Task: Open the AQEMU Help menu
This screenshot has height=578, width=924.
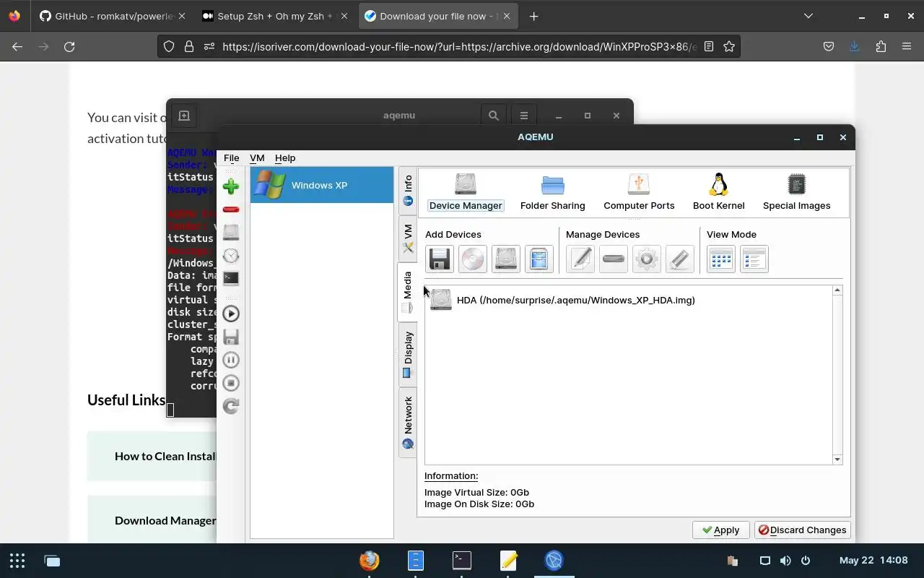Action: pyautogui.click(x=285, y=158)
